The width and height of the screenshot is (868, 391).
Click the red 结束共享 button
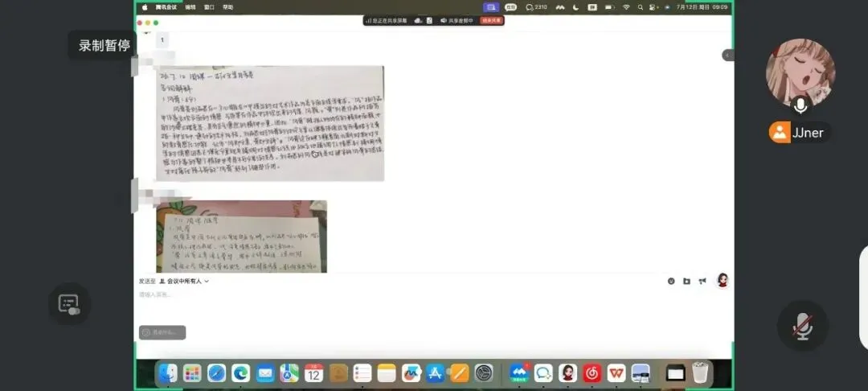(492, 20)
